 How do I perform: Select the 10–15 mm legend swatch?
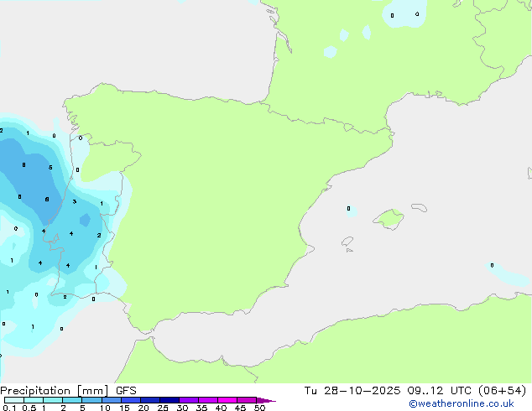pyautogui.click(x=111, y=400)
